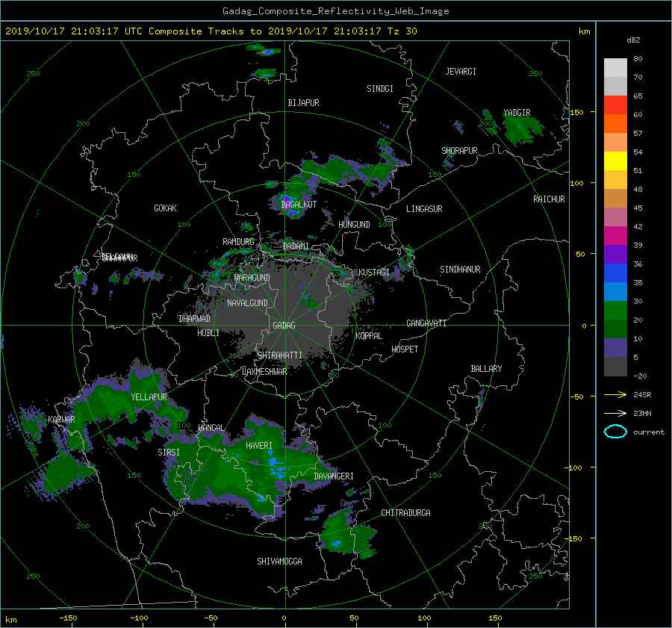
Task: Select the magenta 39-42 dBZ color swatch
Action: pyautogui.click(x=615, y=236)
